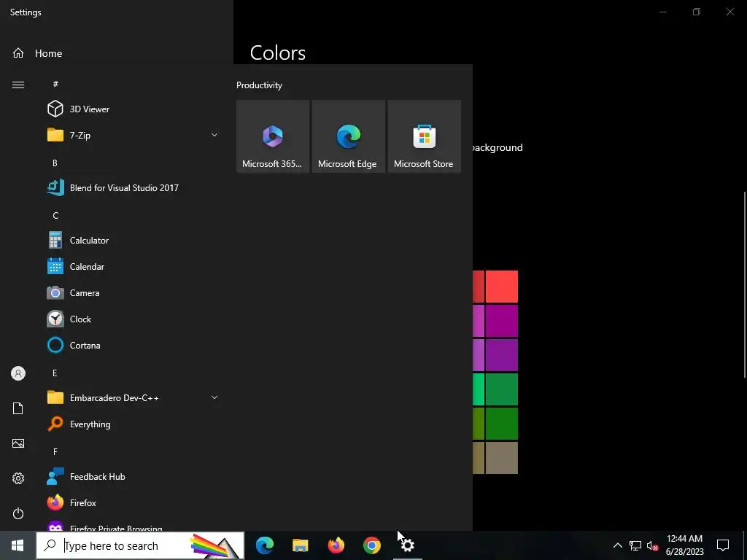
Task: Open Firefox Private Browsing entry
Action: click(133, 526)
